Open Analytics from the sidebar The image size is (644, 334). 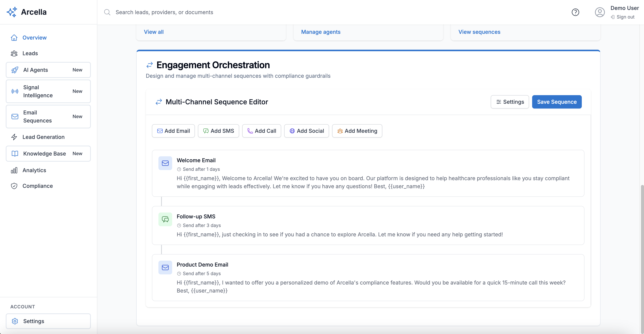pos(34,170)
